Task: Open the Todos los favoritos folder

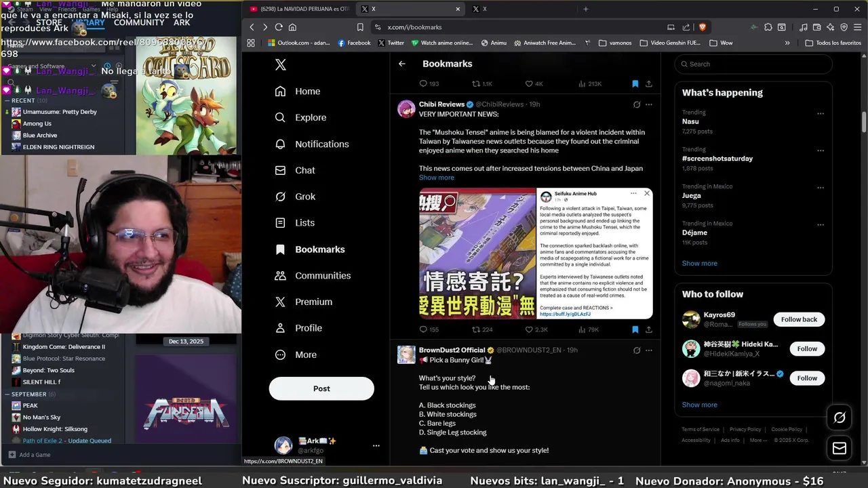Action: tap(833, 43)
